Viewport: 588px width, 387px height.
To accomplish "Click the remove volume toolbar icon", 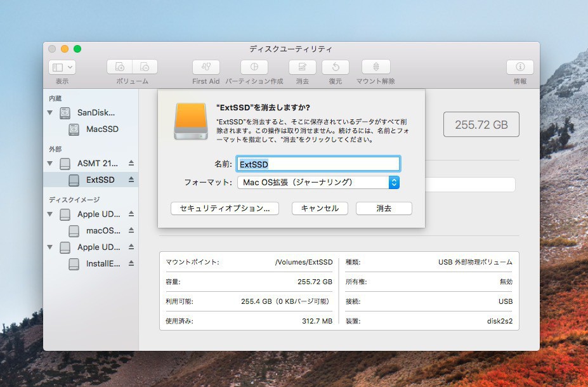I will 145,67.
